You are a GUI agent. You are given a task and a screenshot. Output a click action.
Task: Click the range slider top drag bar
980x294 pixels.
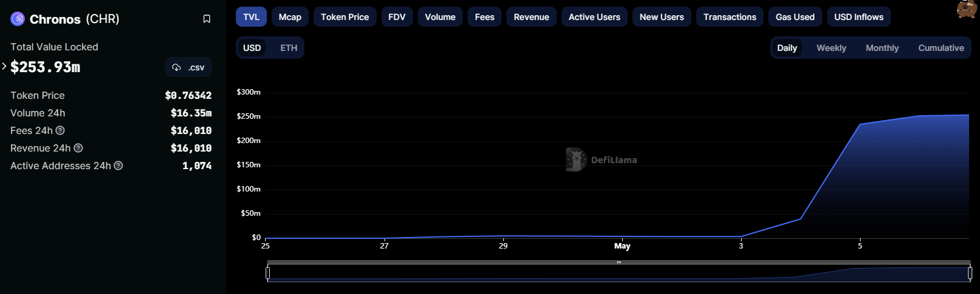619,262
